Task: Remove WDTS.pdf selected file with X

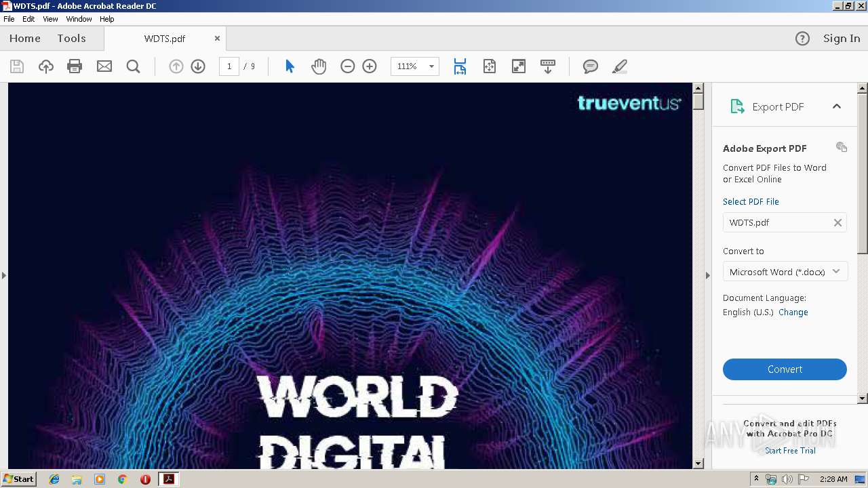Action: coord(837,222)
